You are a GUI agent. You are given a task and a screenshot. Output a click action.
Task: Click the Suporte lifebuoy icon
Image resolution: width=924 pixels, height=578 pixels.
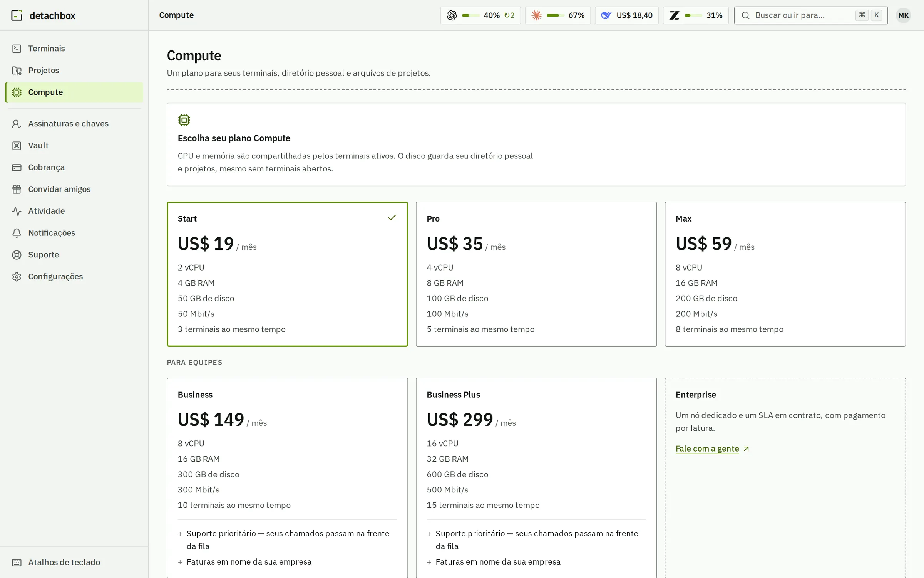17,255
